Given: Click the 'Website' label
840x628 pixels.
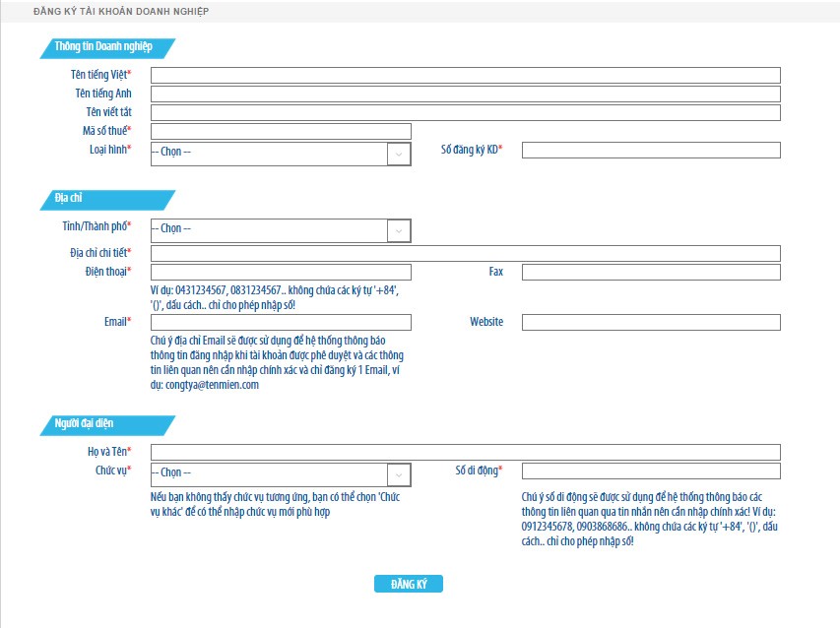Looking at the screenshot, I should 486,322.
